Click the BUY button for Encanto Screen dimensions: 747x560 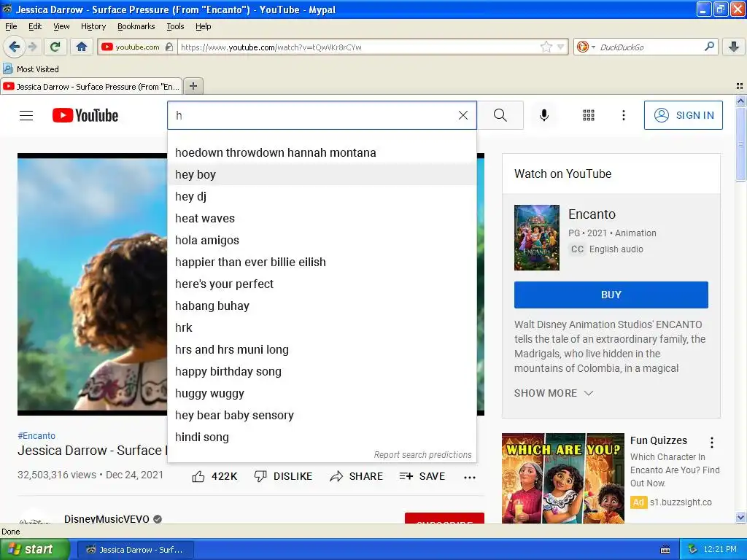tap(611, 295)
